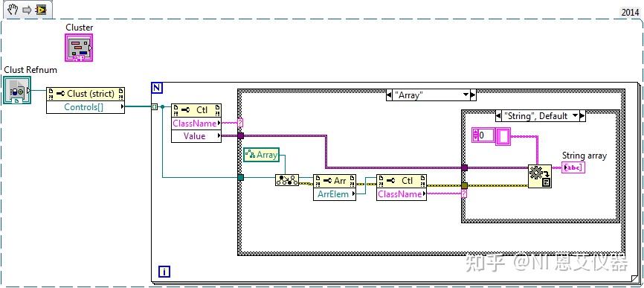
Task: Select olive reference tunnel on inner case
Action: (465, 185)
